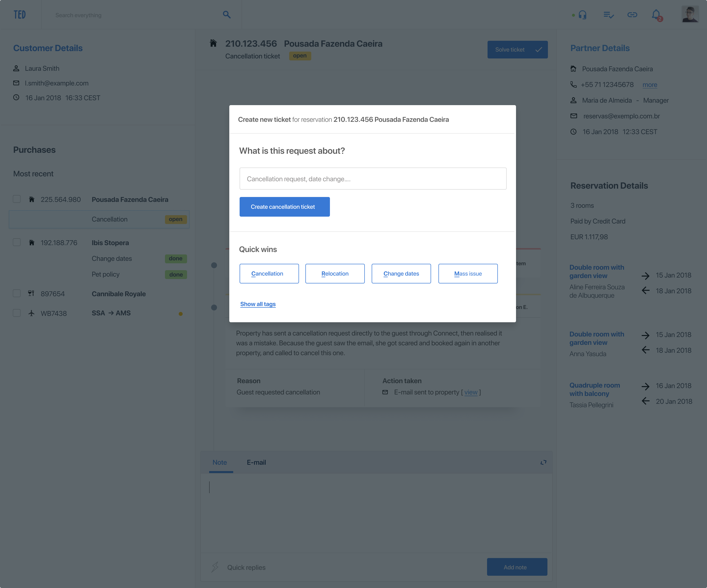Open the user avatar profile
707x588 pixels.
coord(690,14)
